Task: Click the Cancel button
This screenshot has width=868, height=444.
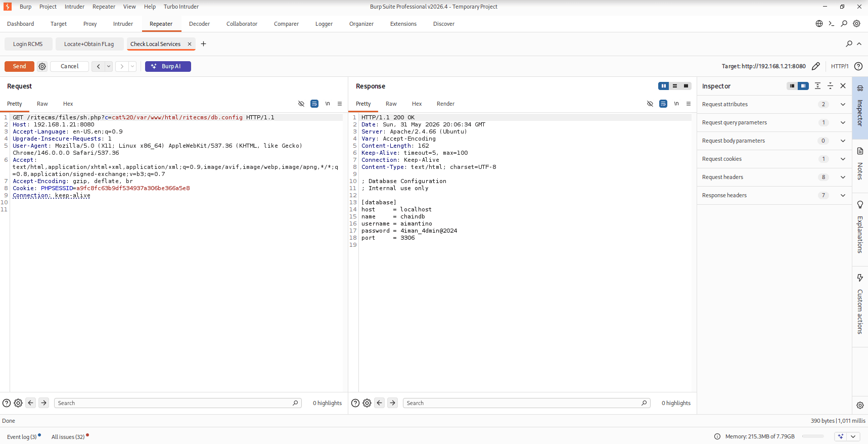Action: [70, 66]
